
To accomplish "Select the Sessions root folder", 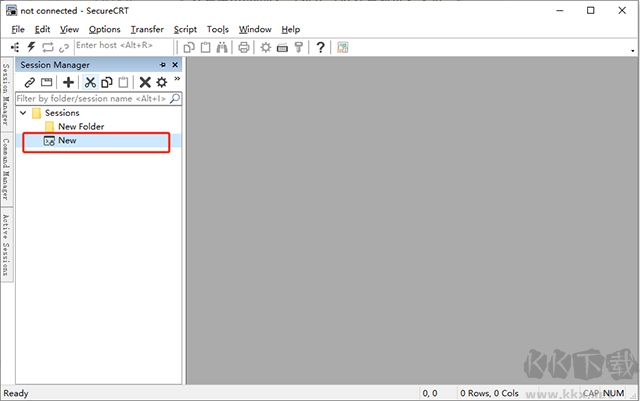I will [62, 113].
